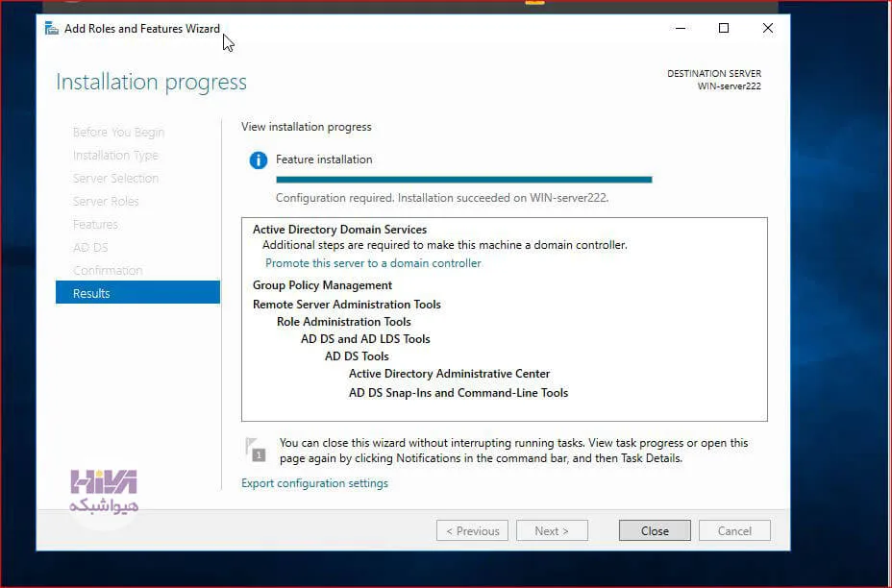Click Group Policy Management entry
This screenshot has height=588, width=892.
click(x=322, y=285)
